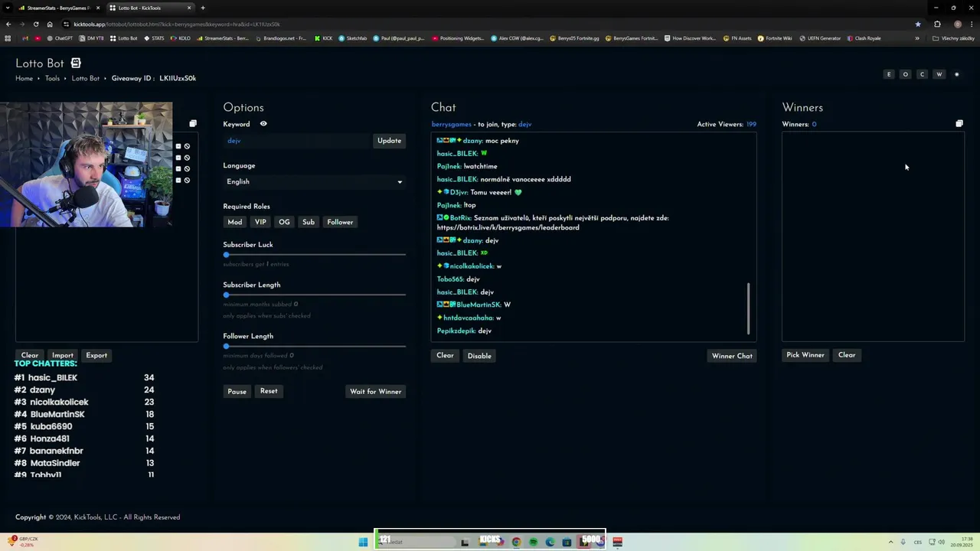Toggle the OG required role
Image resolution: width=980 pixels, height=551 pixels.
point(284,222)
